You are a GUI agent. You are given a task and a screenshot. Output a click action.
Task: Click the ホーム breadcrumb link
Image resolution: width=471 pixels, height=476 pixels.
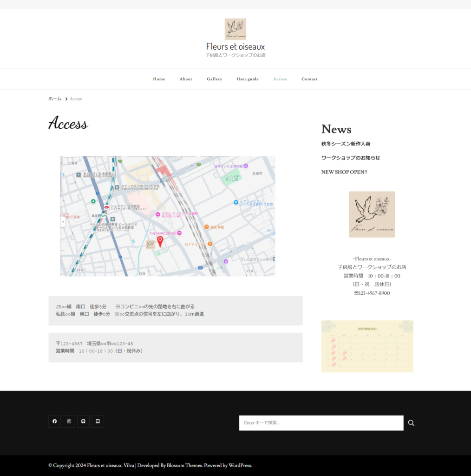point(55,99)
